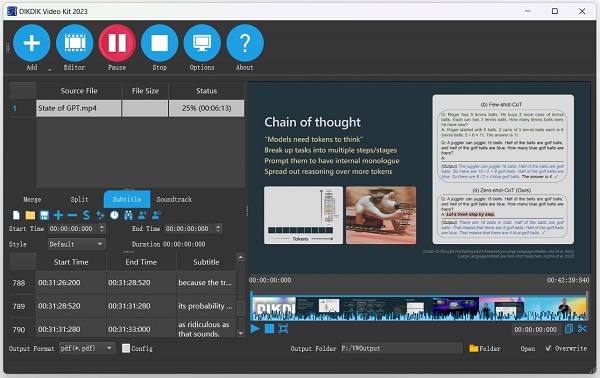Click the subtitle 'its probability ...' cell
This screenshot has width=600, height=378.
[x=206, y=306]
